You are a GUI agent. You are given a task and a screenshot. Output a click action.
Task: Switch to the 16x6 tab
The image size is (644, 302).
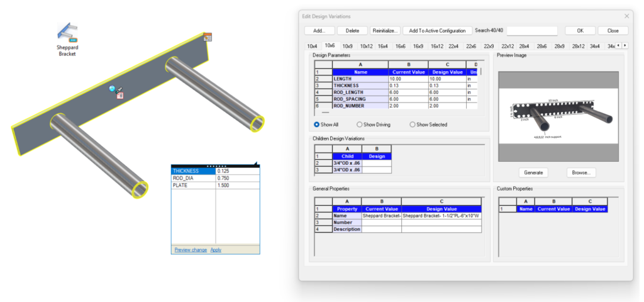click(401, 47)
